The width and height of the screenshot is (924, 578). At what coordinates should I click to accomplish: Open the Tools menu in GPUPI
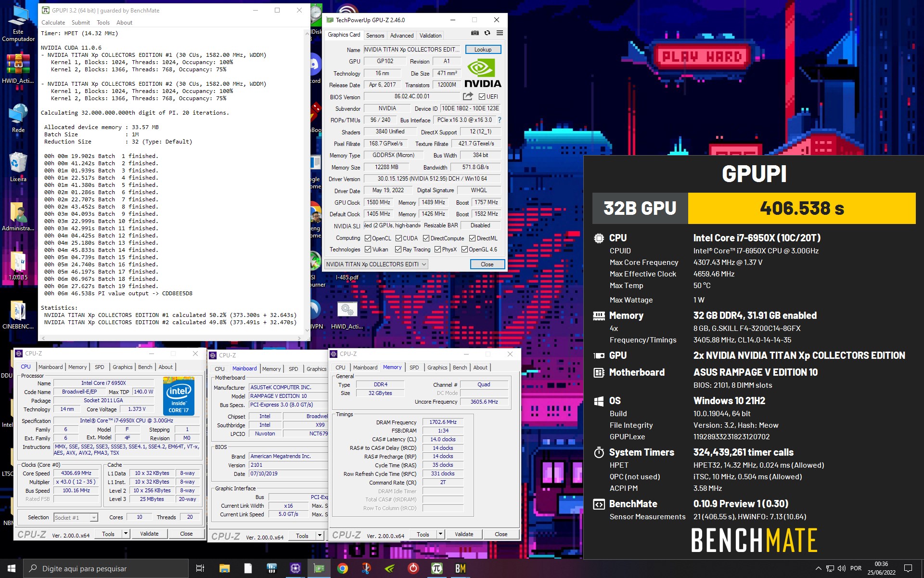(x=103, y=23)
